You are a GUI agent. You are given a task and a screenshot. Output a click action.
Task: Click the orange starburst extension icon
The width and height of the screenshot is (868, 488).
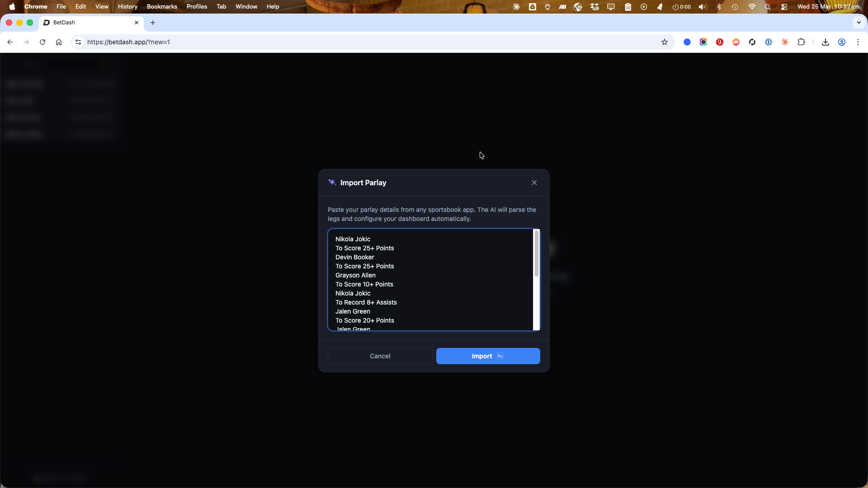click(785, 42)
